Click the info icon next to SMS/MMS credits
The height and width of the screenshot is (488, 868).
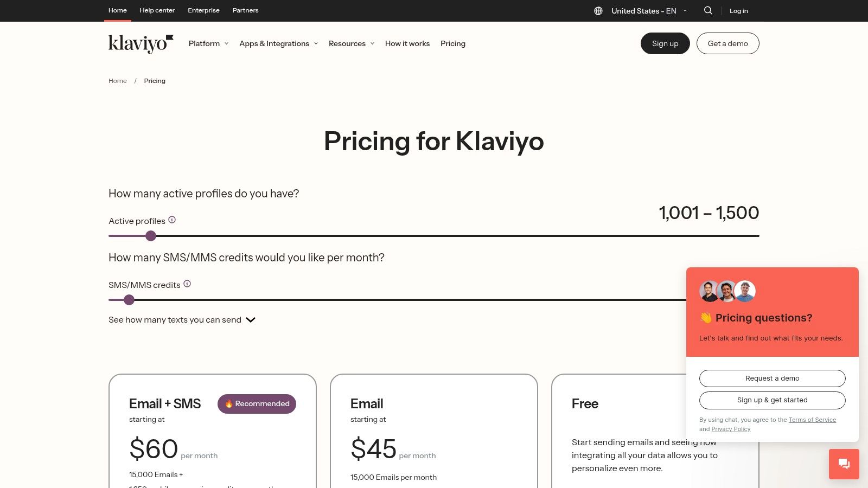click(187, 284)
